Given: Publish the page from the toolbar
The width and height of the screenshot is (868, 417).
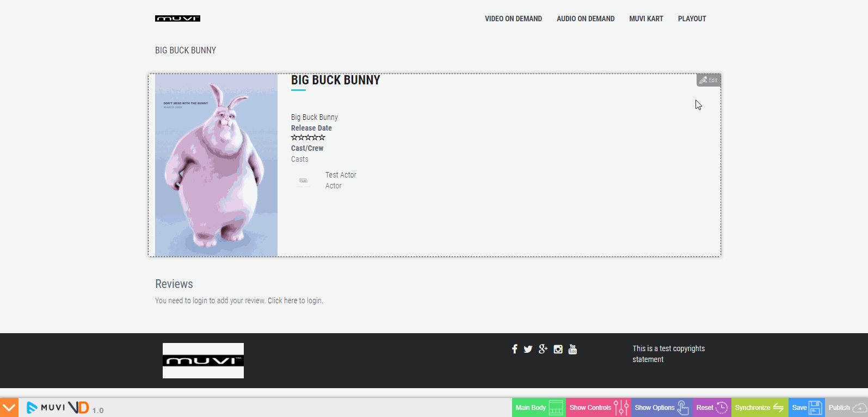Looking at the screenshot, I should [846, 407].
